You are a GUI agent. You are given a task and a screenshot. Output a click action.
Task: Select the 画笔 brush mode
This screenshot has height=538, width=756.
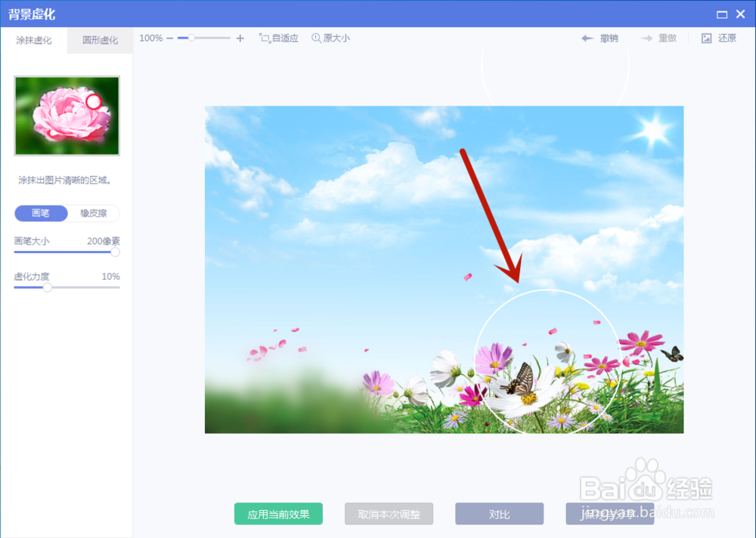(x=41, y=213)
